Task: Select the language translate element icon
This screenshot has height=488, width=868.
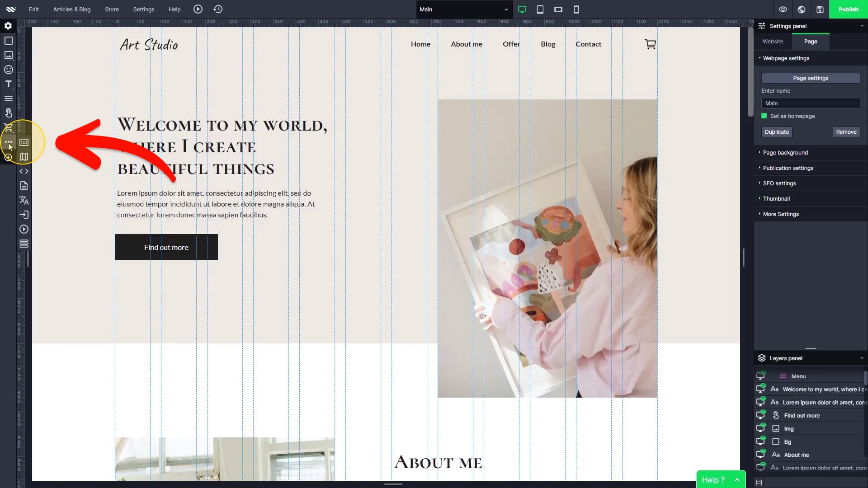Action: coord(24,200)
